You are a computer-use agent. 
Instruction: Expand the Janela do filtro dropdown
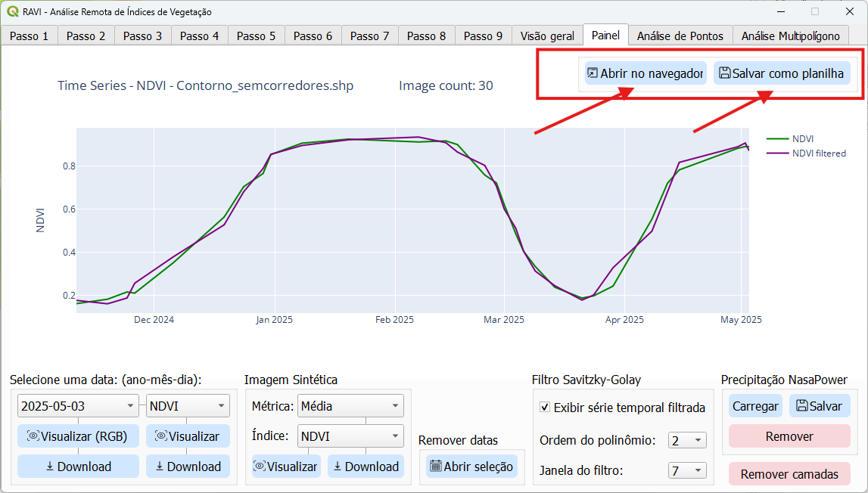pyautogui.click(x=686, y=471)
